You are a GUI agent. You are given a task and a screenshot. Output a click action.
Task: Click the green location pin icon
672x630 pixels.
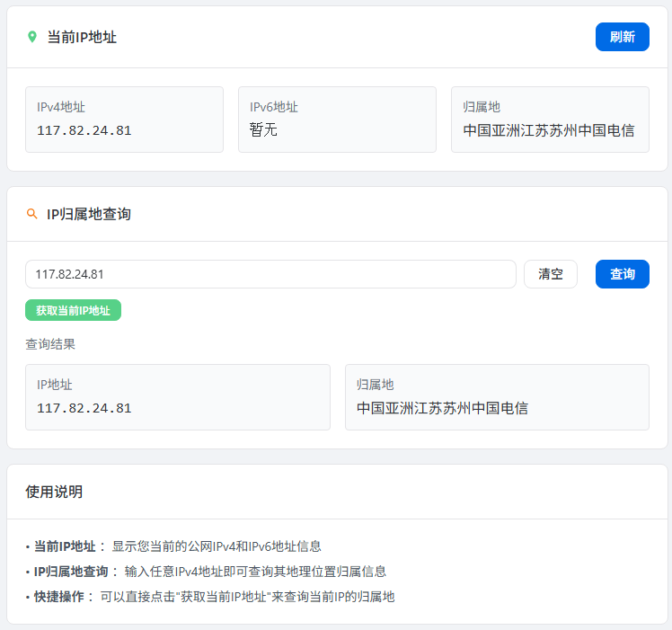click(32, 37)
